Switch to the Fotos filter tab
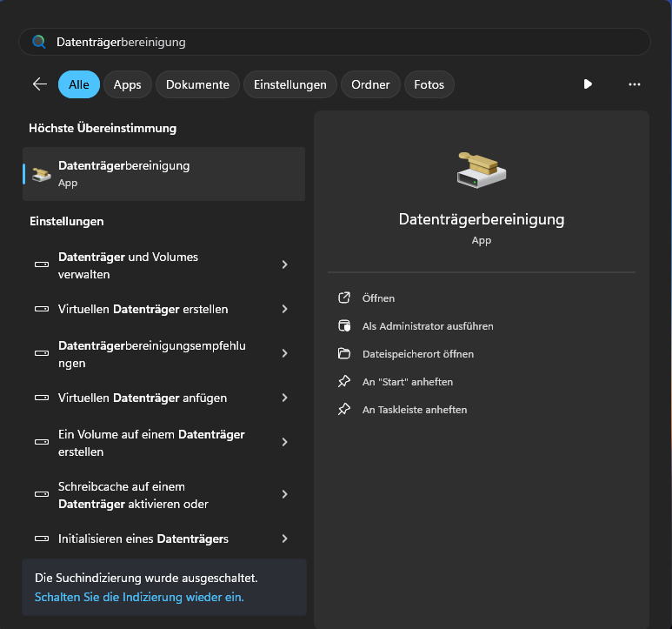The height and width of the screenshot is (629, 672). (429, 84)
